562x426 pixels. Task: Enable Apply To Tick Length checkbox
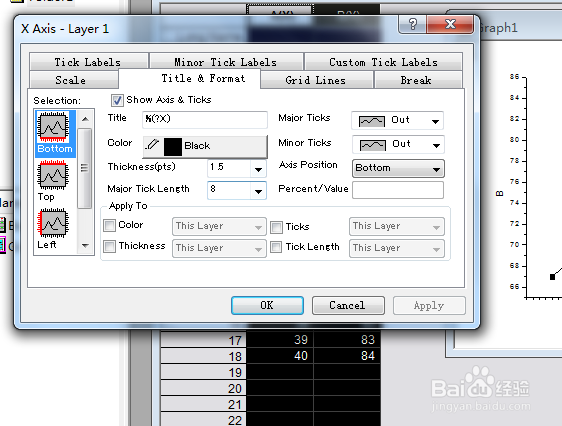pyautogui.click(x=276, y=247)
